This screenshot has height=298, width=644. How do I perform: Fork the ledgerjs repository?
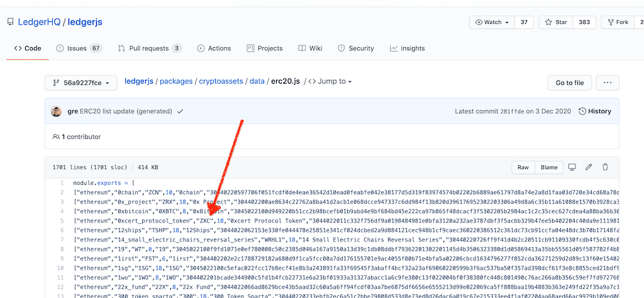pyautogui.click(x=618, y=22)
